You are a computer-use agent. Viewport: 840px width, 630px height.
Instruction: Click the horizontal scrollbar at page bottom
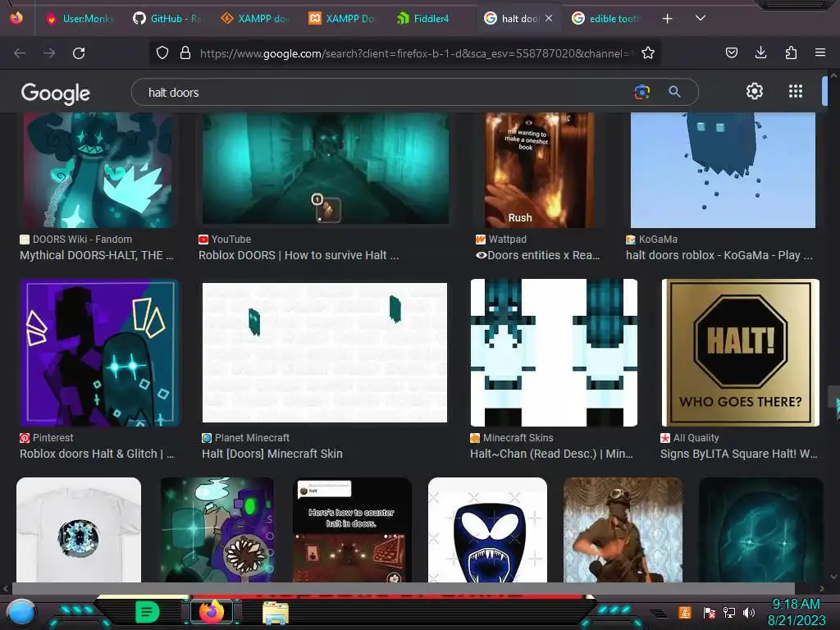403,588
